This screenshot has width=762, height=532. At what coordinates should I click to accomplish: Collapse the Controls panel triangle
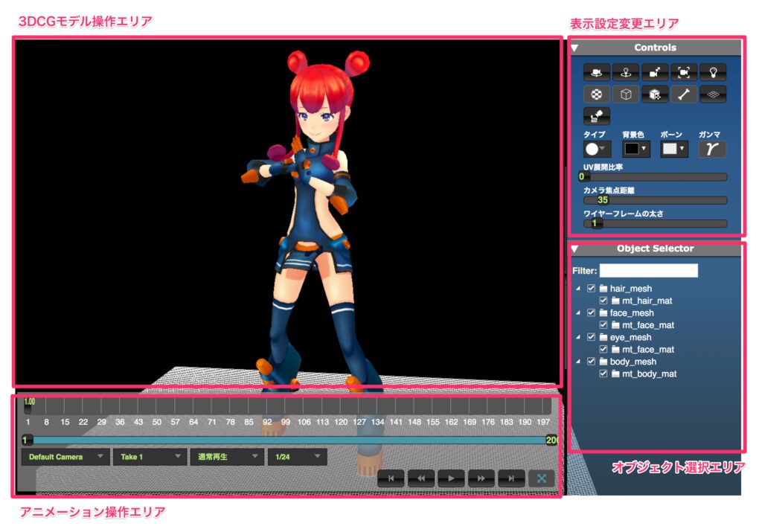coord(575,48)
